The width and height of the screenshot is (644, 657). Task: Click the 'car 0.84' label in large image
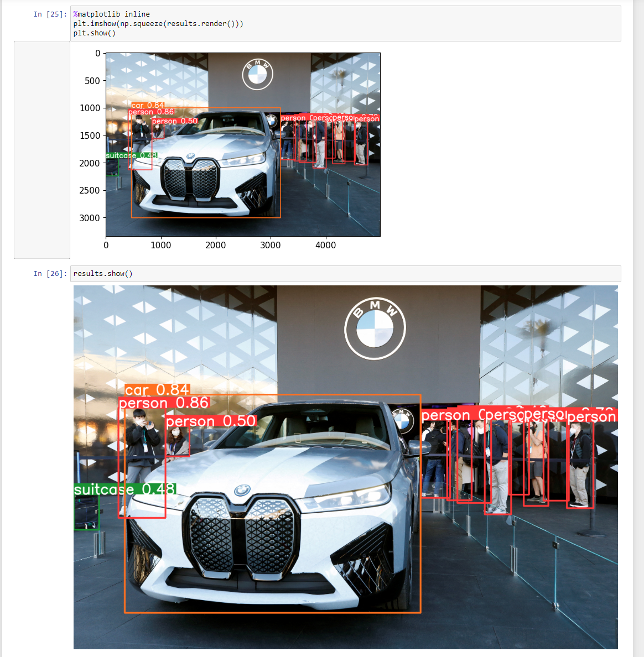(x=157, y=390)
